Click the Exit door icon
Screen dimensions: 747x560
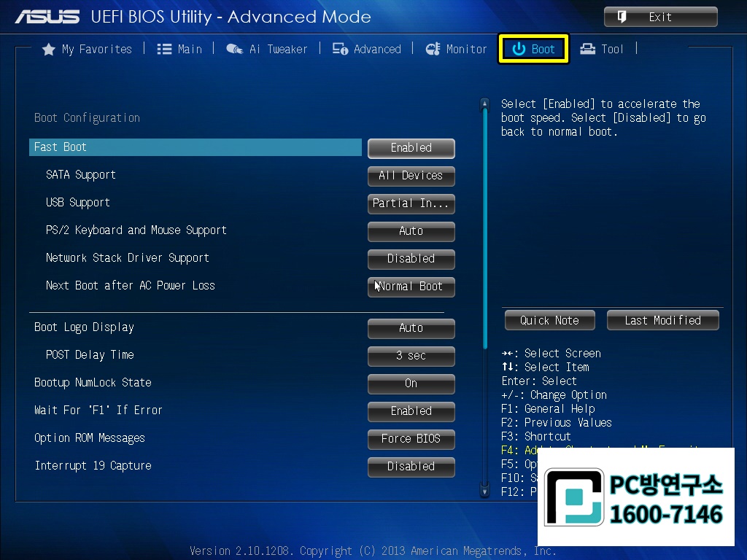tap(622, 17)
